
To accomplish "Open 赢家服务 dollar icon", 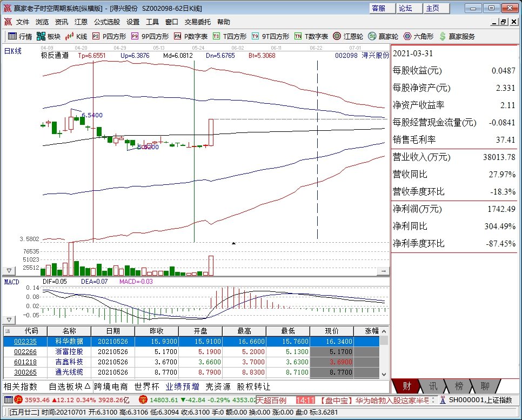I will point(457,36).
